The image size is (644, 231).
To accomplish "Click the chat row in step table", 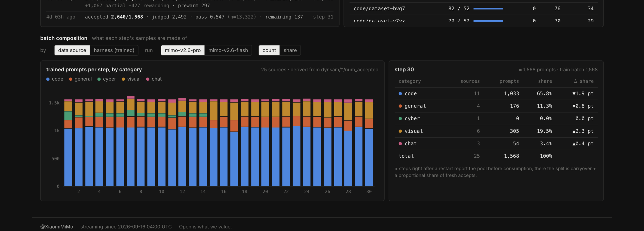I will coord(496,144).
